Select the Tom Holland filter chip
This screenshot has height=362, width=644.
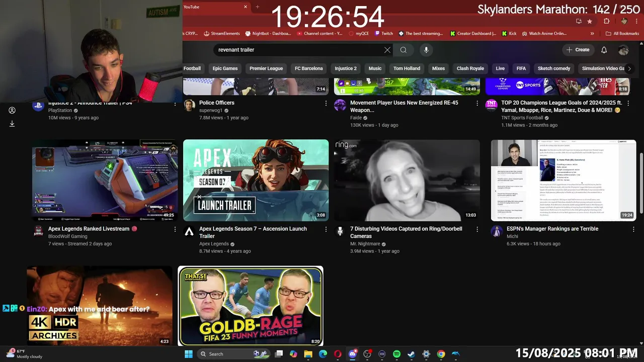tap(407, 68)
